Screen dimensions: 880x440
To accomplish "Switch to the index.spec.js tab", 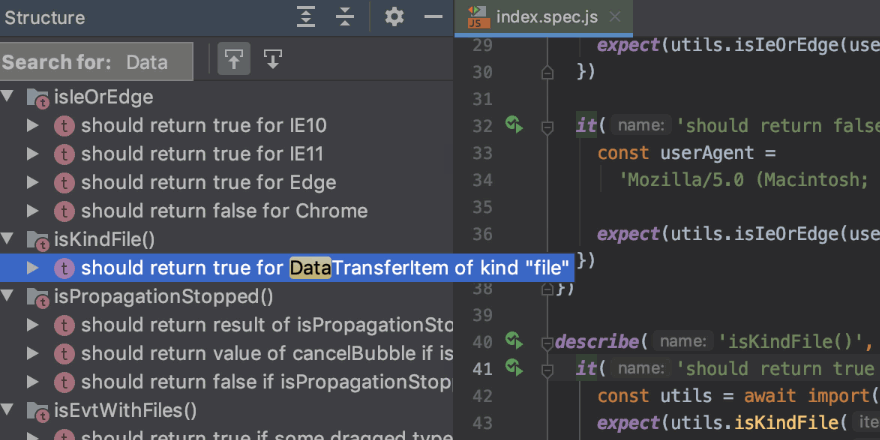I will [543, 17].
